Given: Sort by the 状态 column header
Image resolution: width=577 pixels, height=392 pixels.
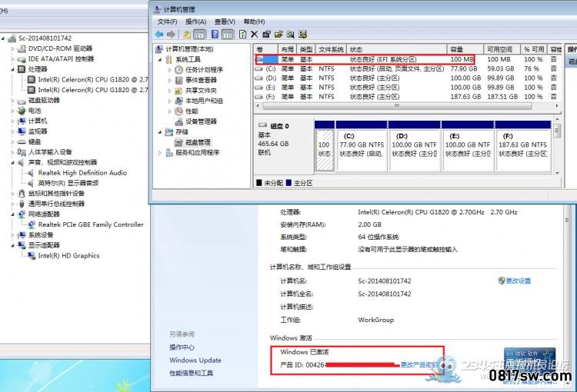Looking at the screenshot, I should click(397, 49).
